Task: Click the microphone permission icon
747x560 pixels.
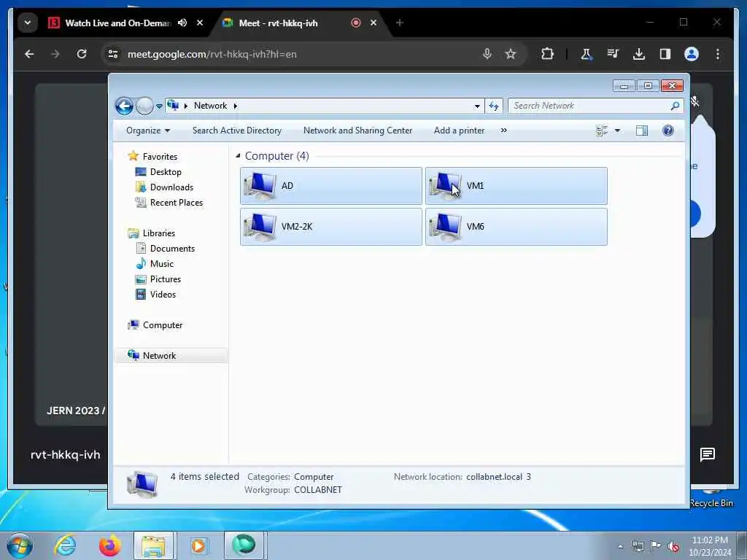Action: pos(487,54)
